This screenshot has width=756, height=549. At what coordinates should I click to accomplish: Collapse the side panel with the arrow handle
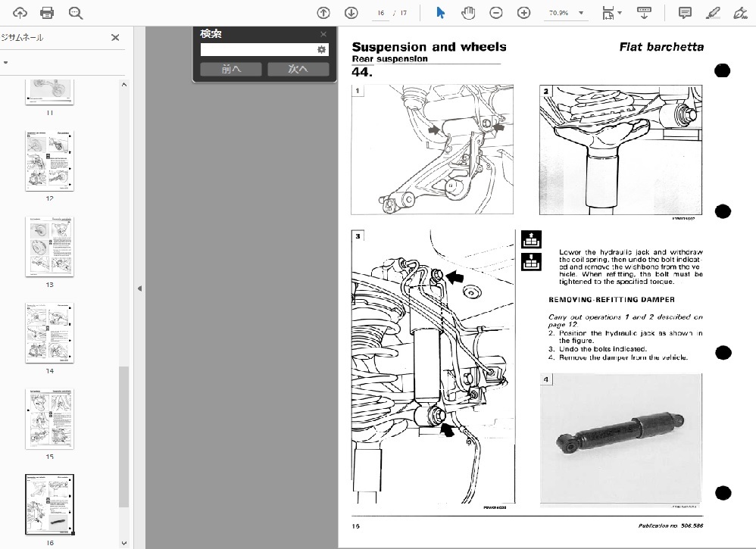(x=140, y=289)
